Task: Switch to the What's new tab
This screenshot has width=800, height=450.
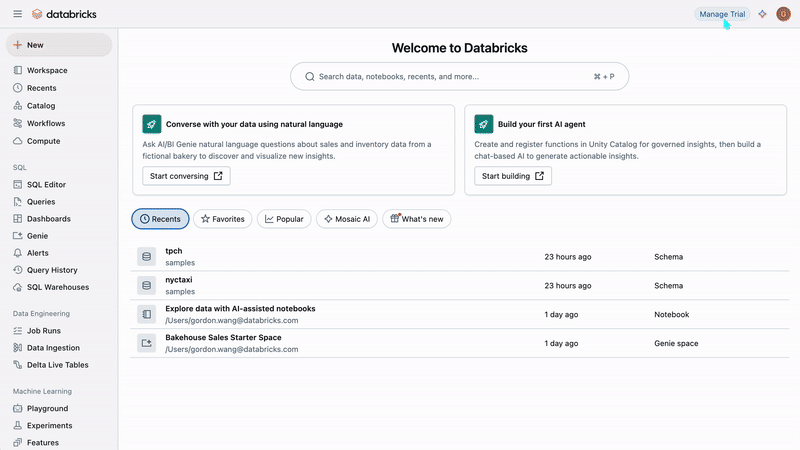Action: click(417, 219)
